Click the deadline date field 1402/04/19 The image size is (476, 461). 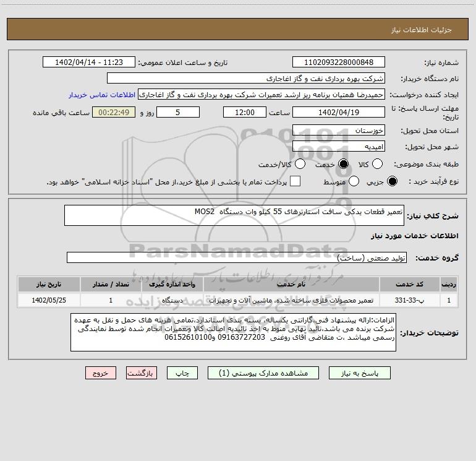339,112
